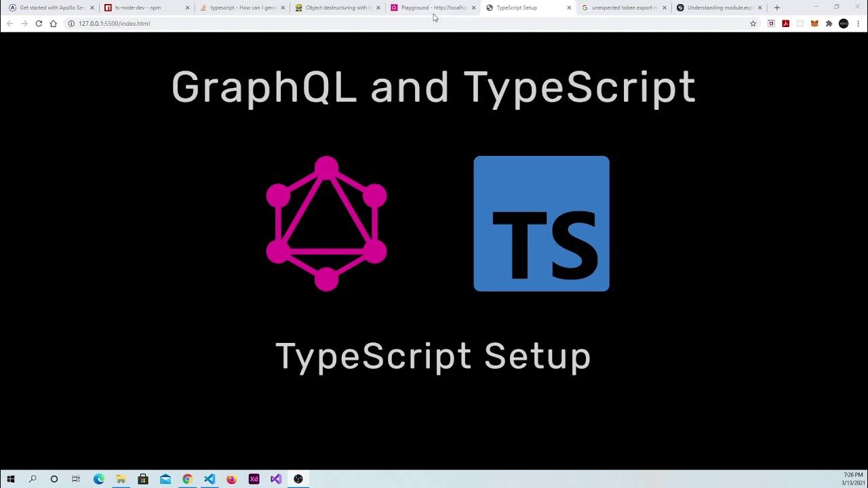Focus the address bar showing 127.0.0.1:5500/index.html
868x488 pixels.
click(412, 24)
